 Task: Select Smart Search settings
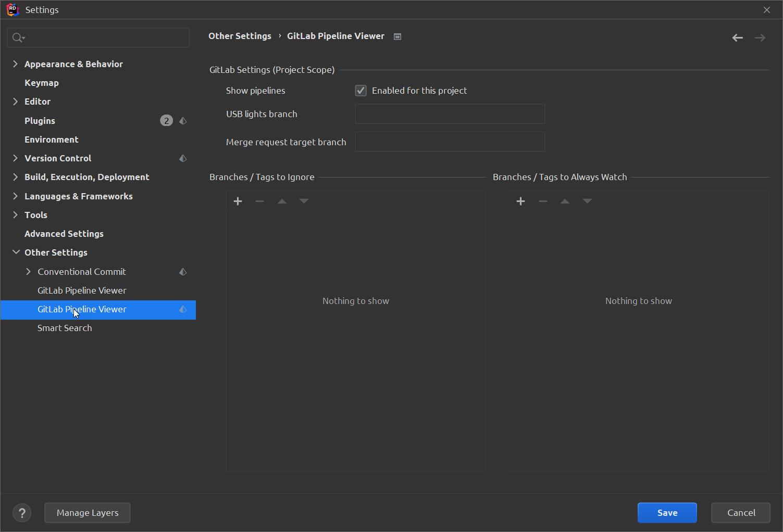pos(65,328)
